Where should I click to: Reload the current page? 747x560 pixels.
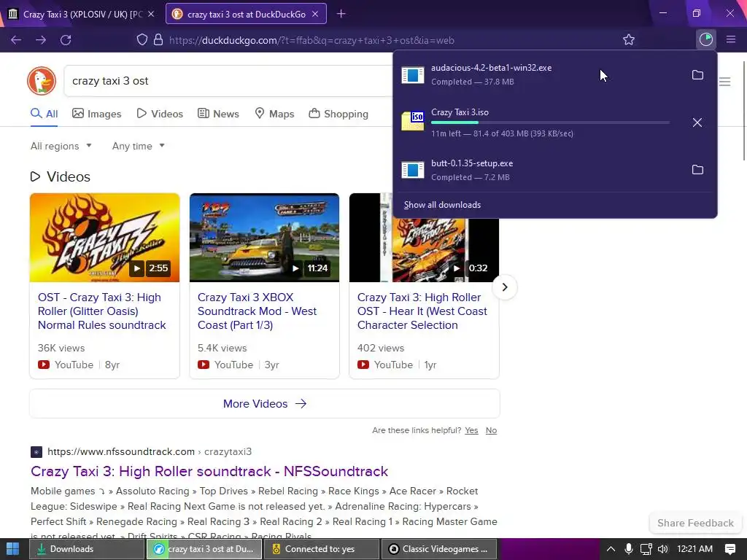click(x=66, y=40)
